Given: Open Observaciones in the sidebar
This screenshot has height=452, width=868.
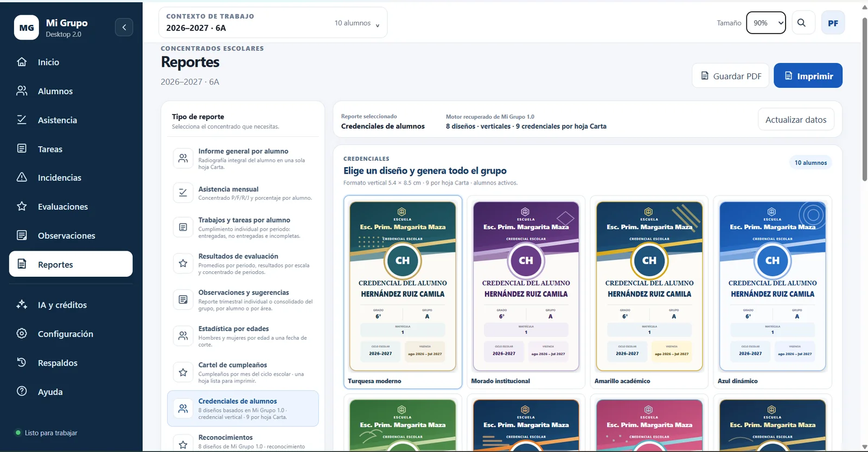Looking at the screenshot, I should [x=71, y=235].
